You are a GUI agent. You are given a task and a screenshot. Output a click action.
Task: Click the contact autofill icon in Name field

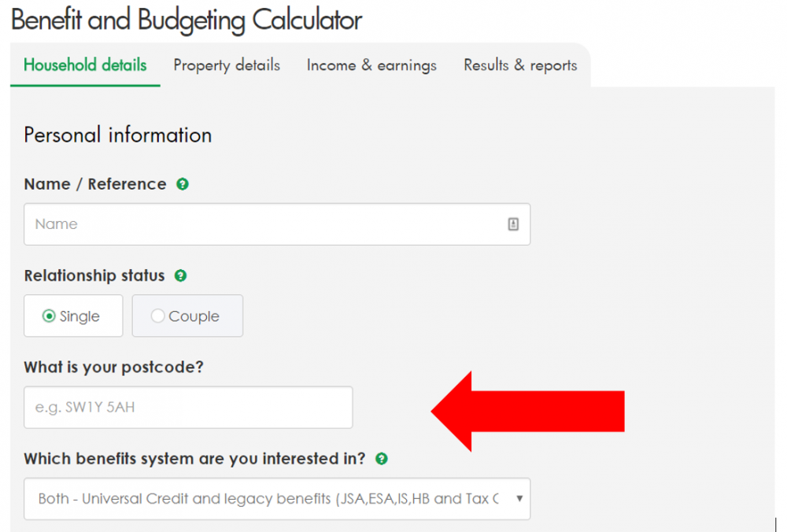513,224
